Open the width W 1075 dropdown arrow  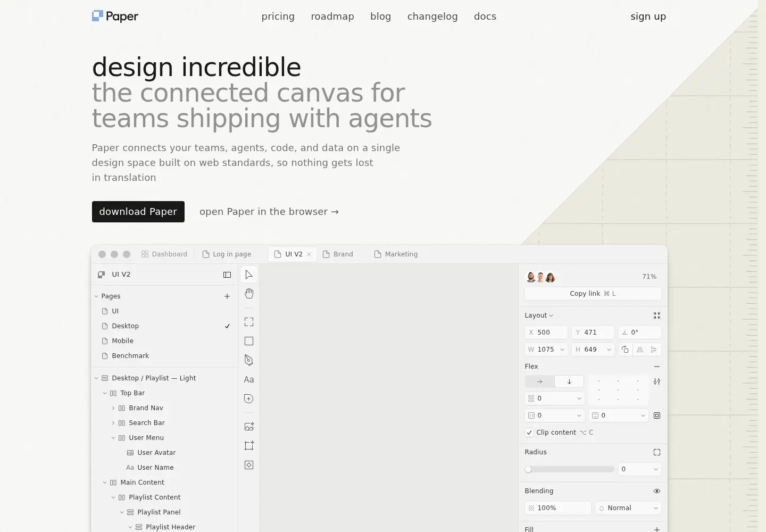point(562,350)
